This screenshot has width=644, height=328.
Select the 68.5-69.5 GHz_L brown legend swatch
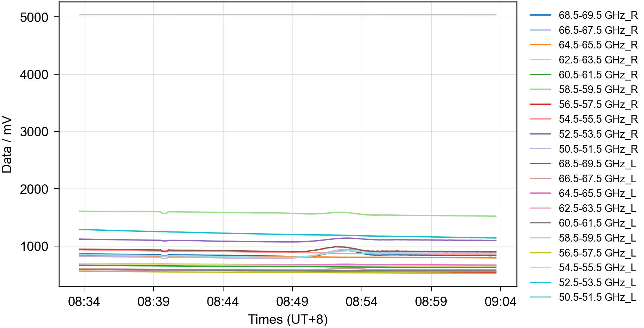coord(540,164)
